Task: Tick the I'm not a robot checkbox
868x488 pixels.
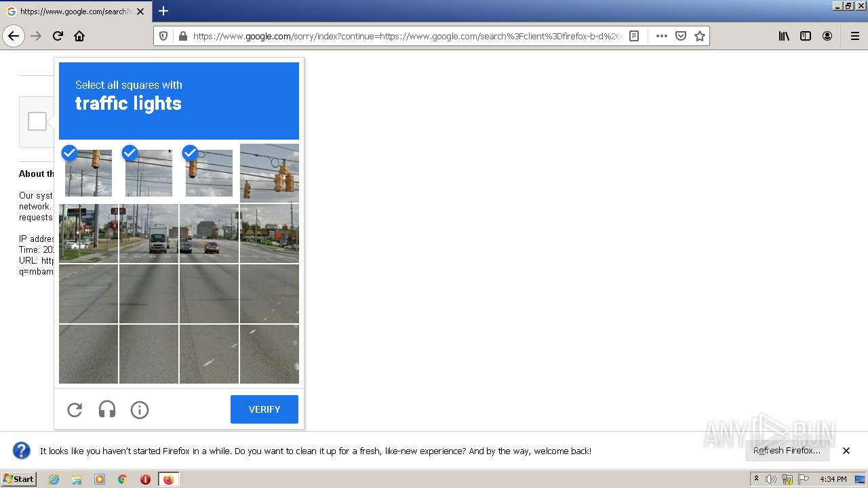Action: pyautogui.click(x=37, y=121)
